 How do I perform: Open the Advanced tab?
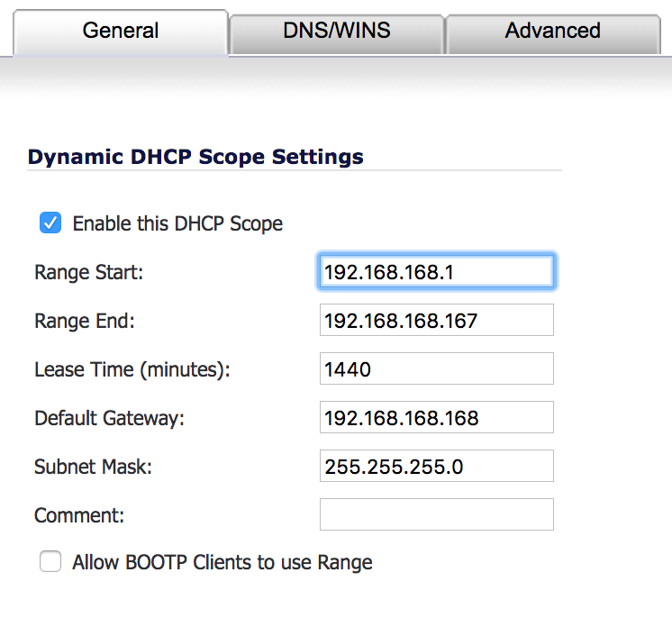point(553,34)
